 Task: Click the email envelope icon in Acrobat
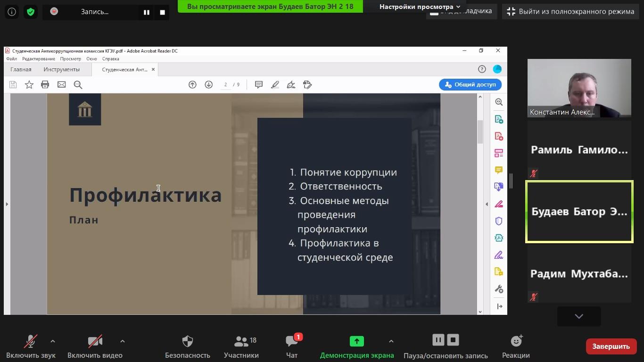[61, 85]
